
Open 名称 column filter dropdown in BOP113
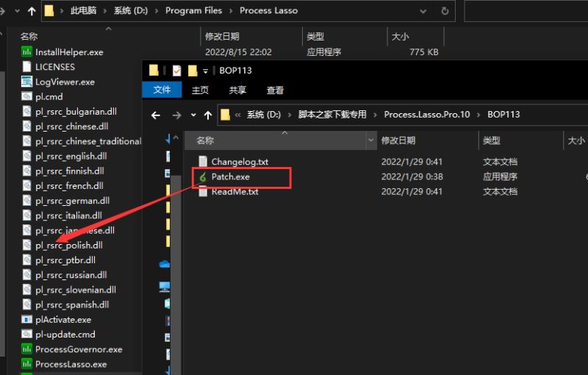tap(371, 140)
